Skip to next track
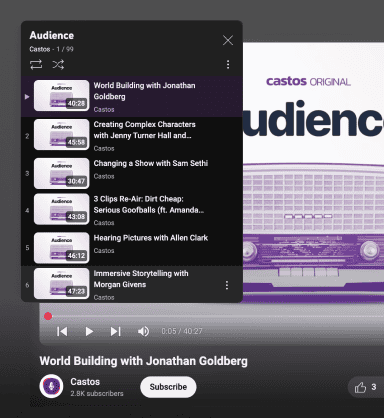 [115, 331]
